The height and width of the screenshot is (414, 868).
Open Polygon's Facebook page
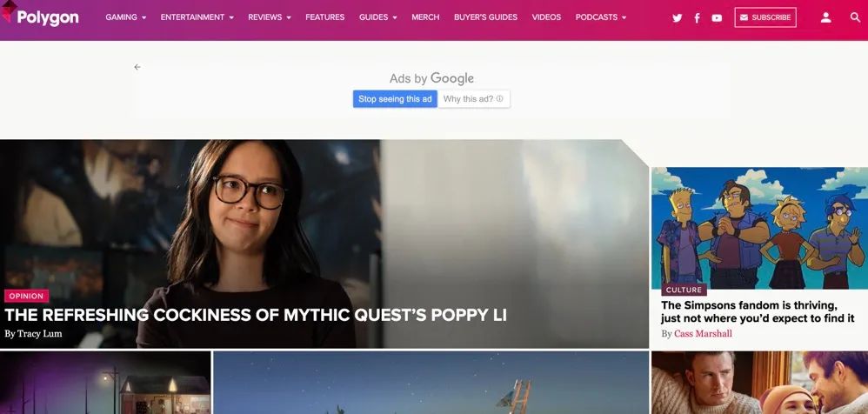pos(697,17)
